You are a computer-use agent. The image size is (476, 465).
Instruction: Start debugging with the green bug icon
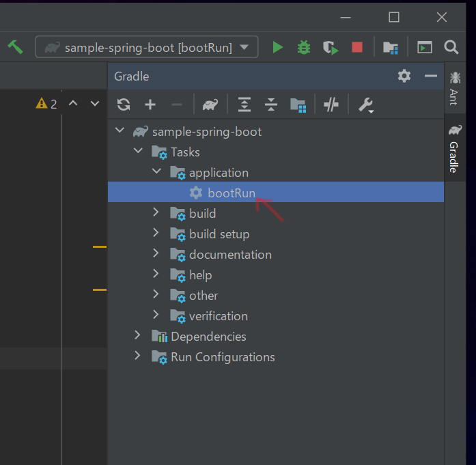[304, 47]
